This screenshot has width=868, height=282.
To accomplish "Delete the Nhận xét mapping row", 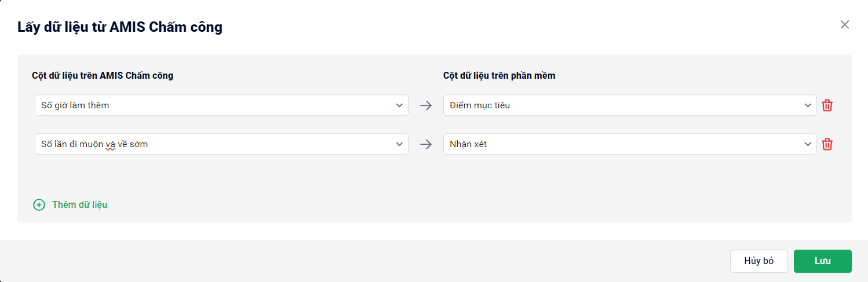I will (x=827, y=144).
